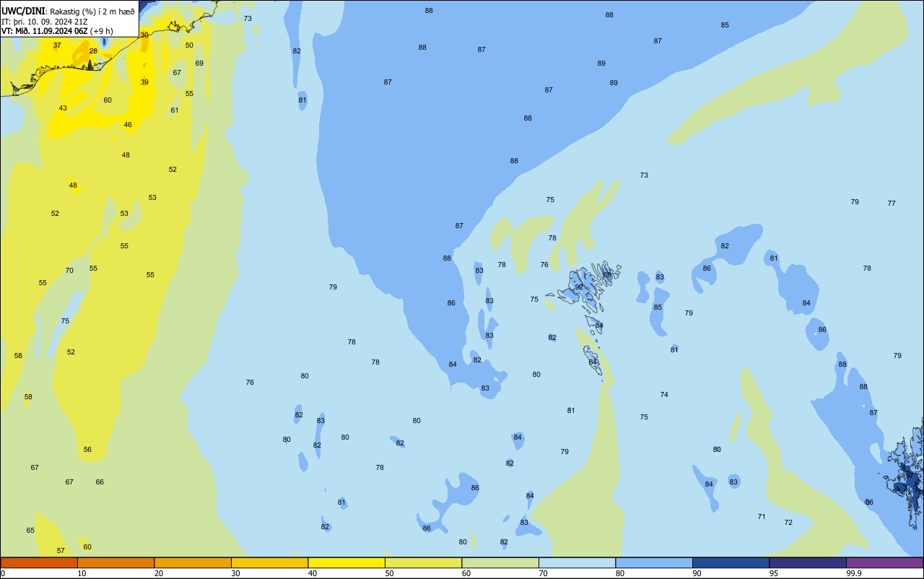Click the 72 humidity value

tap(788, 523)
